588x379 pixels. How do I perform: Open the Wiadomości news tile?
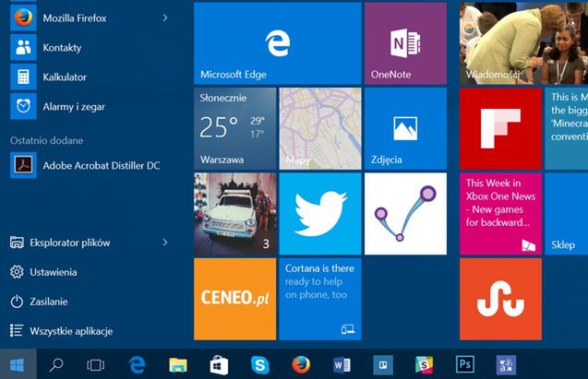(x=523, y=43)
